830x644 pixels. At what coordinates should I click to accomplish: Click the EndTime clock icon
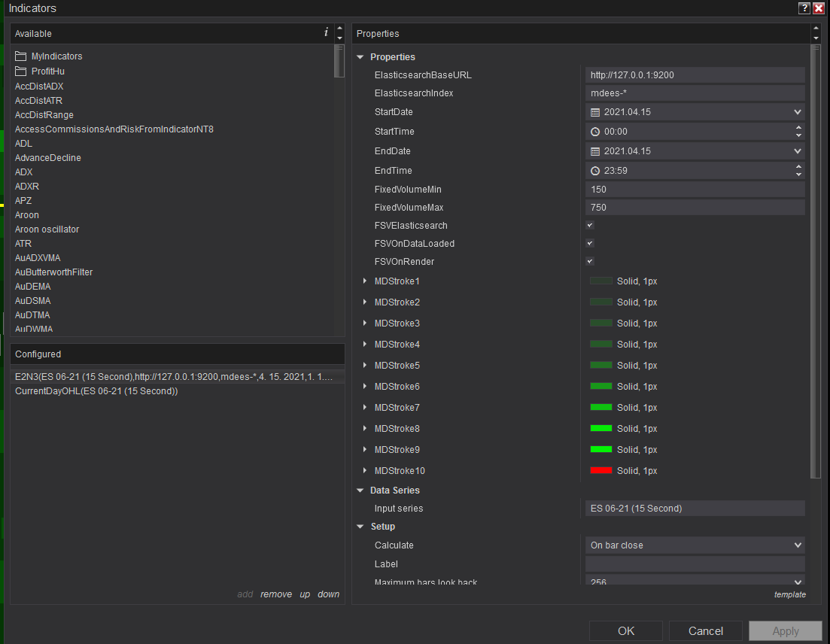[x=595, y=171]
